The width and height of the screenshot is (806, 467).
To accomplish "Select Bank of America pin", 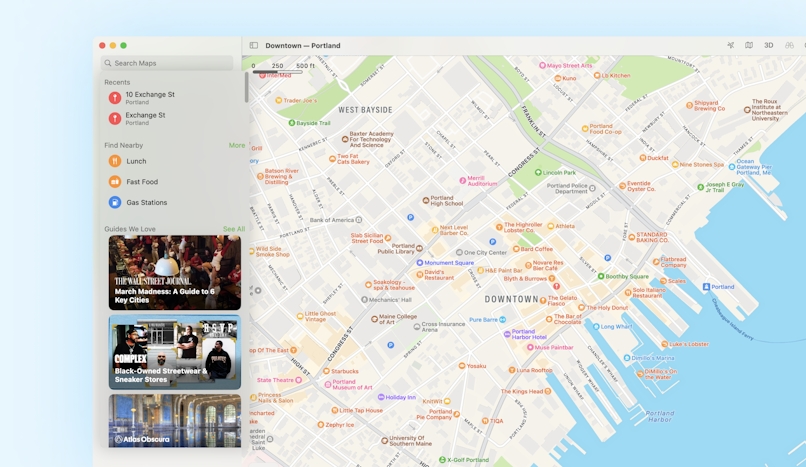I will [359, 220].
